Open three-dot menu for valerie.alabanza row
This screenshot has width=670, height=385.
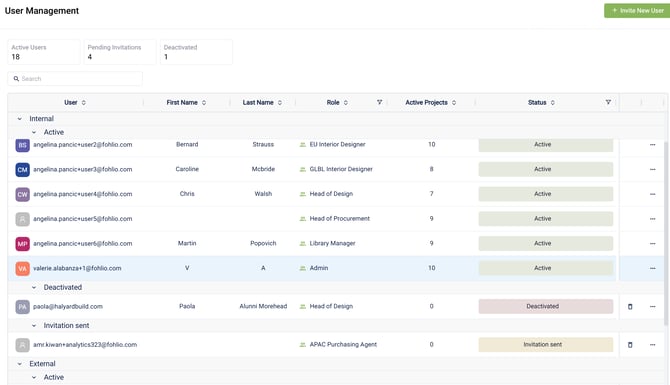pos(652,268)
